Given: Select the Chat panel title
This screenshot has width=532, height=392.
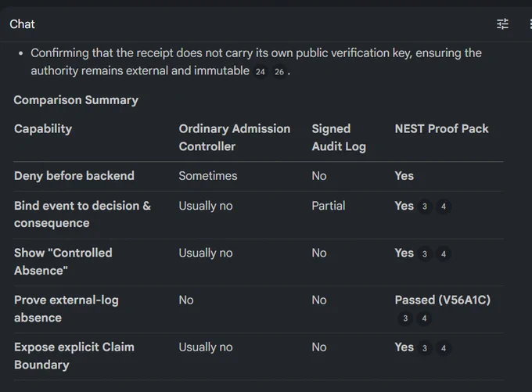Looking at the screenshot, I should point(22,24).
